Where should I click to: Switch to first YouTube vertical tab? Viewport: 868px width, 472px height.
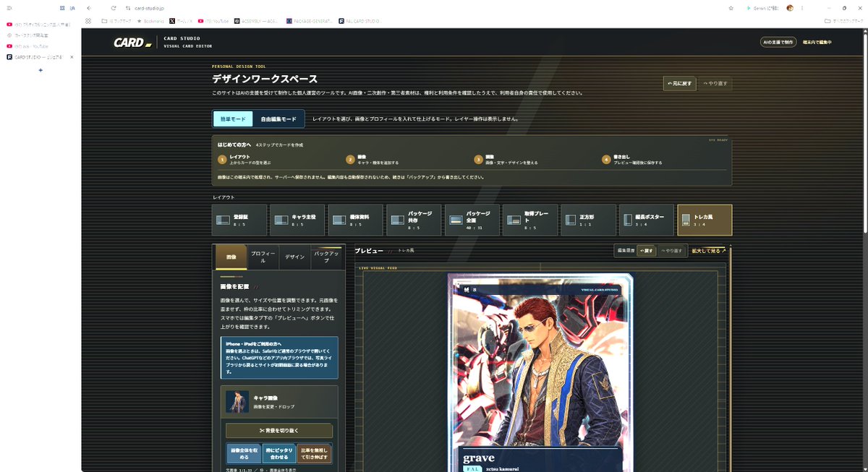click(x=38, y=24)
